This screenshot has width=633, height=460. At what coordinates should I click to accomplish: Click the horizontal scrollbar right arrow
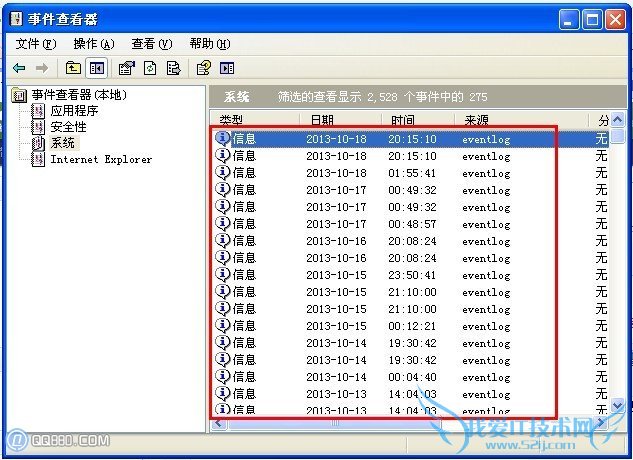click(600, 423)
